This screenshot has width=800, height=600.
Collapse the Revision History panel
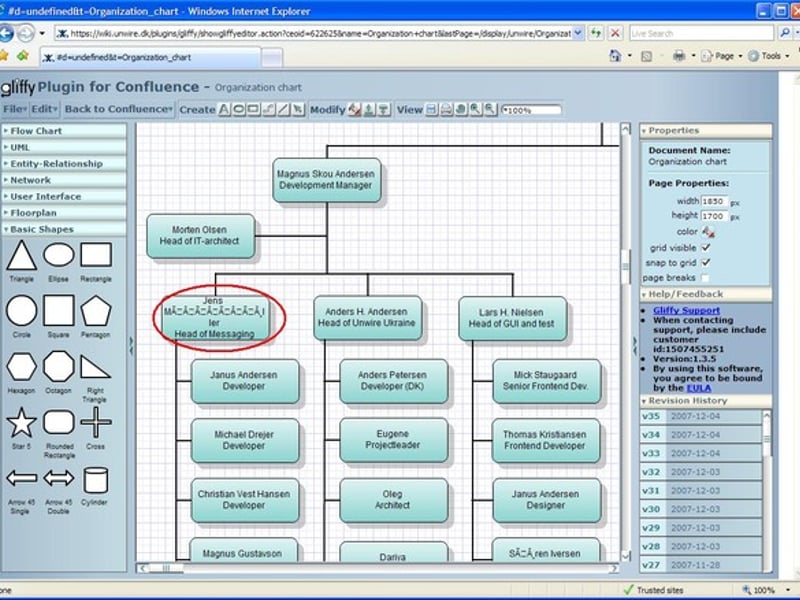click(706, 401)
